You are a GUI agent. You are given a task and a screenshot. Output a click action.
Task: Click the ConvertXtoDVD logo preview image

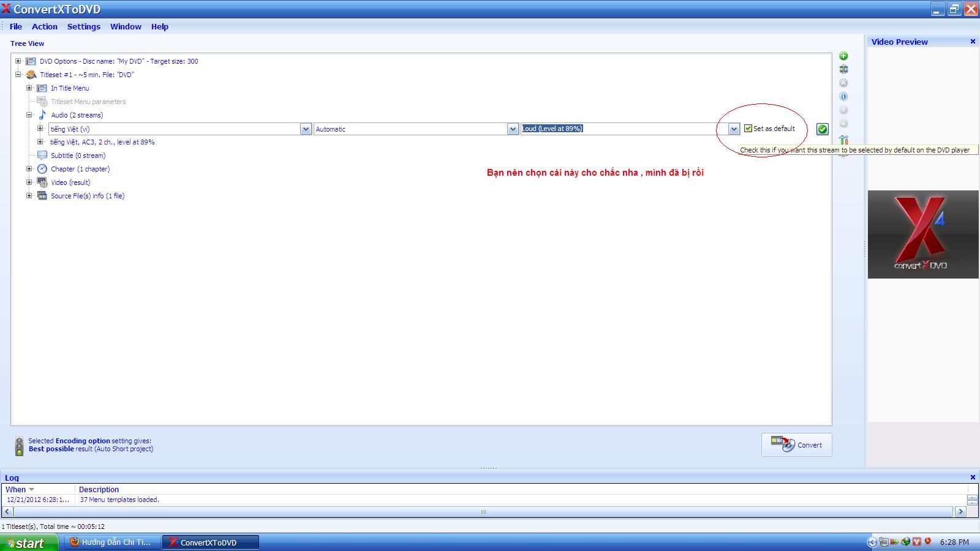(x=922, y=234)
